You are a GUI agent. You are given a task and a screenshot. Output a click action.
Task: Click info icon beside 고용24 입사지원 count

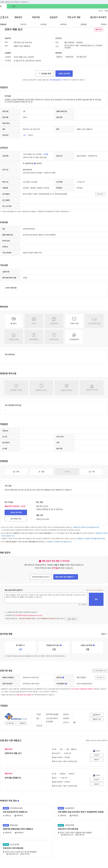(94, 645)
